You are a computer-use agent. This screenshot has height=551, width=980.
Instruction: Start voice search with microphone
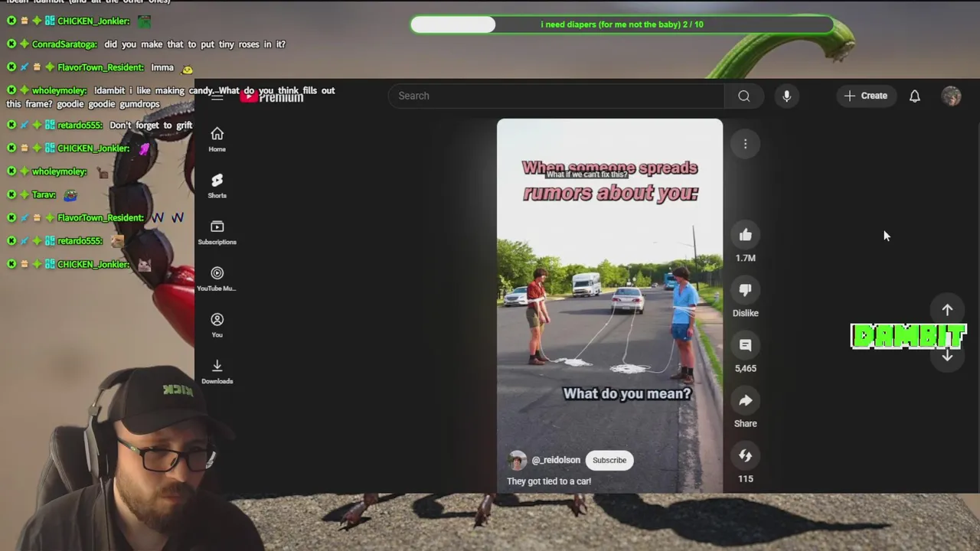[x=786, y=96]
